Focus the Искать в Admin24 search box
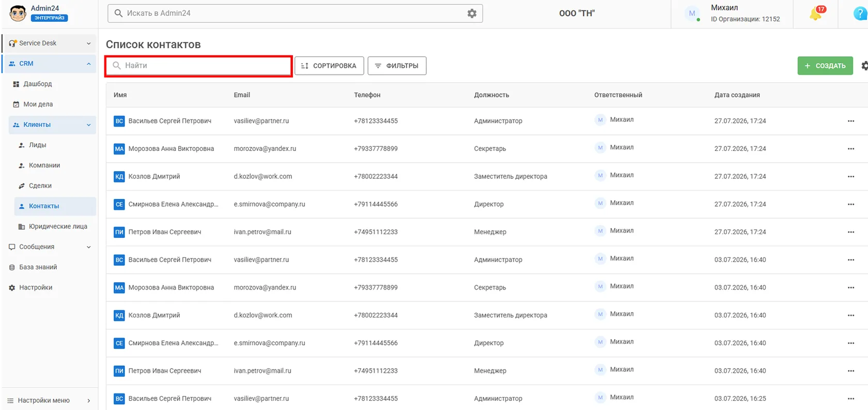This screenshot has height=410, width=868. pos(295,13)
